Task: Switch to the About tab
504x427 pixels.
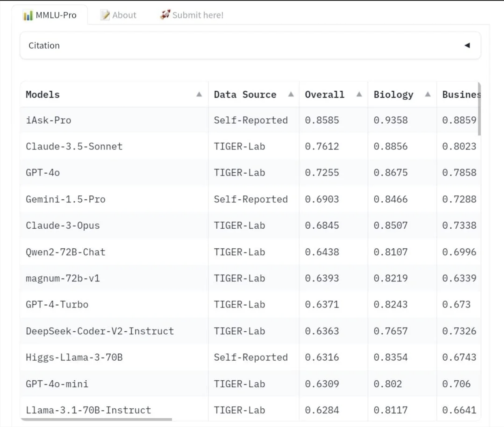Action: pos(124,15)
